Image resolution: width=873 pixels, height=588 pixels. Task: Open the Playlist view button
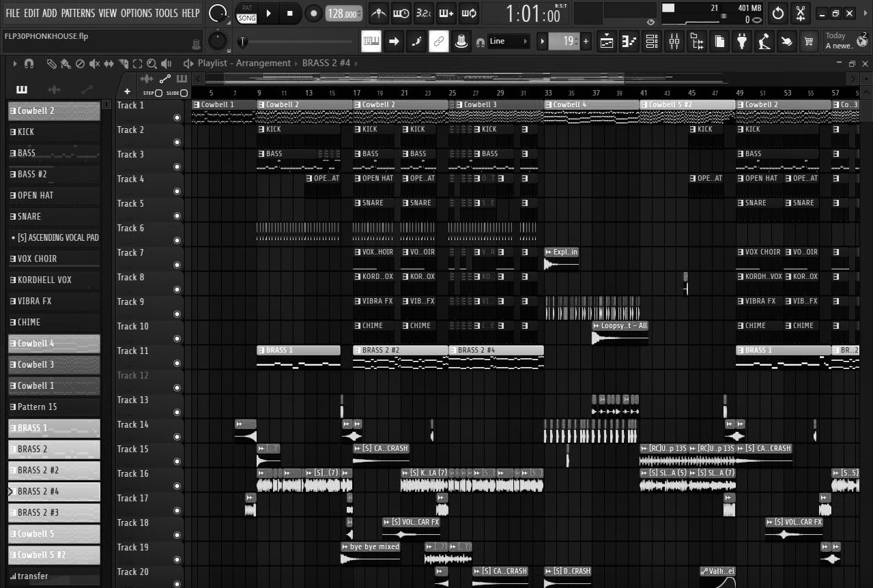(x=607, y=42)
